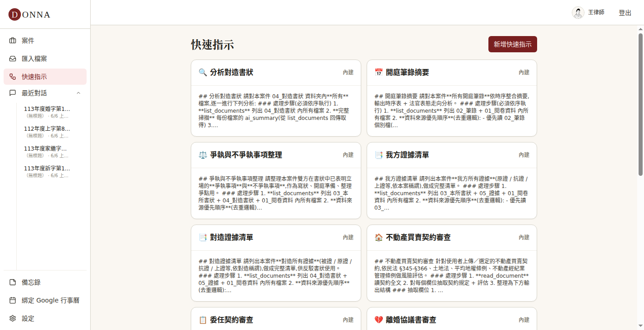
Task: Open the 不動產買賣契約審查 card title
Action: pyautogui.click(x=419, y=238)
